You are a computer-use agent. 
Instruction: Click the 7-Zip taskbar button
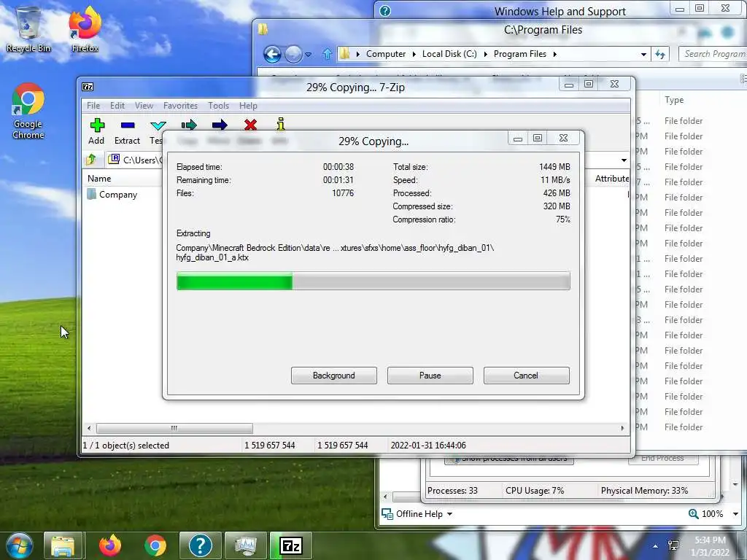[x=290, y=545]
